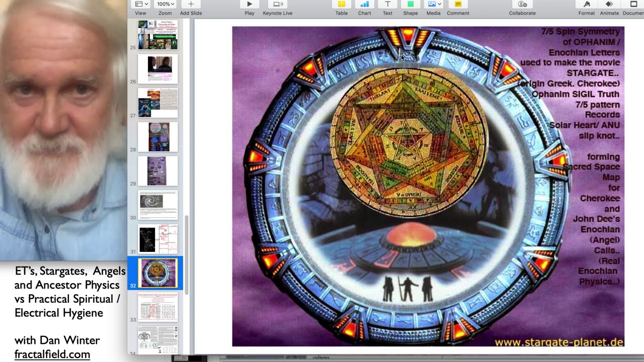Open Keynote Live from the toolbar
644x362 pixels.
coord(277,5)
